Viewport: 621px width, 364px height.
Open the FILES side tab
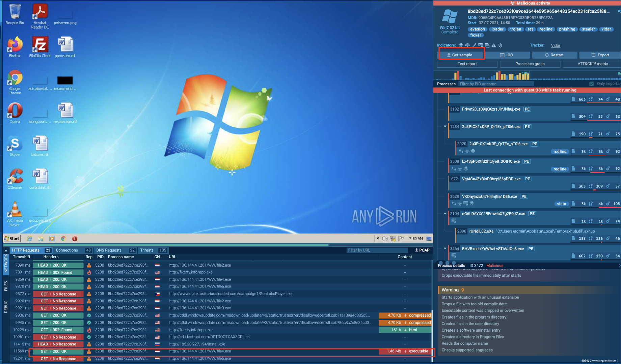(6, 286)
